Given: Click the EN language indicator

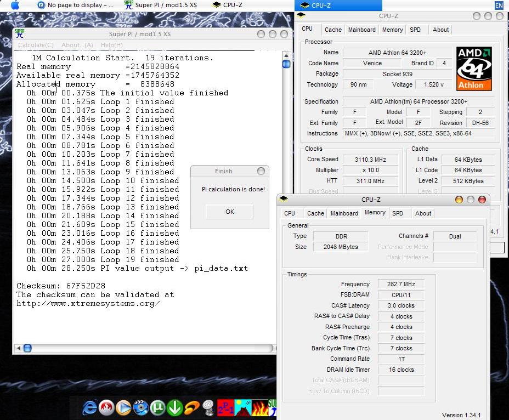Looking at the screenshot, I should click(x=499, y=5).
